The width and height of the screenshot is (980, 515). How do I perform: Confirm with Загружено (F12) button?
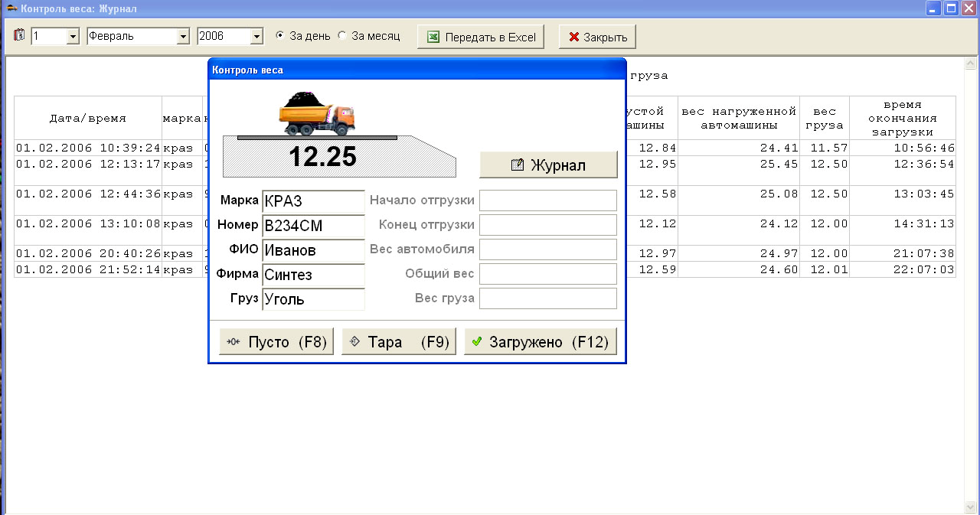tap(541, 342)
